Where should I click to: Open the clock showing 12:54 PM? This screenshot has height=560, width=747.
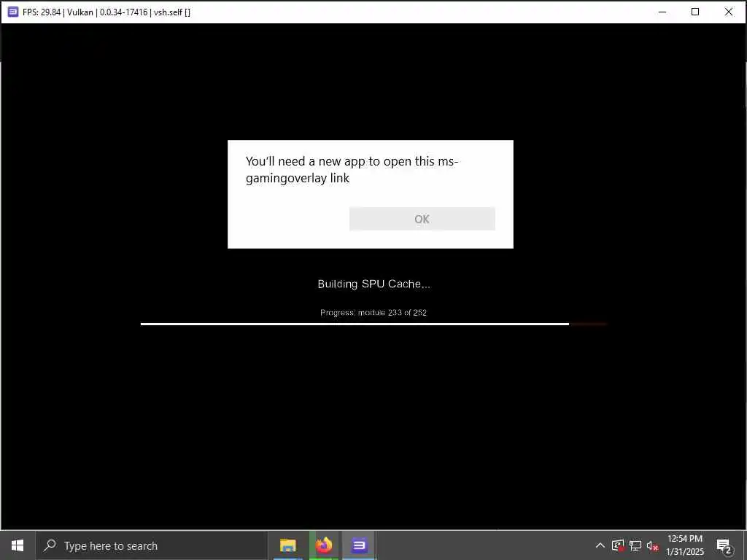tap(684, 545)
